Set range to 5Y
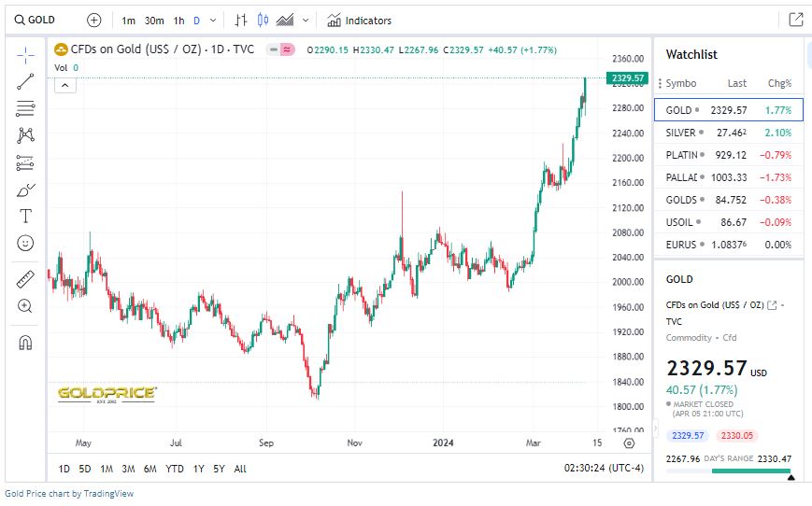 (x=219, y=469)
